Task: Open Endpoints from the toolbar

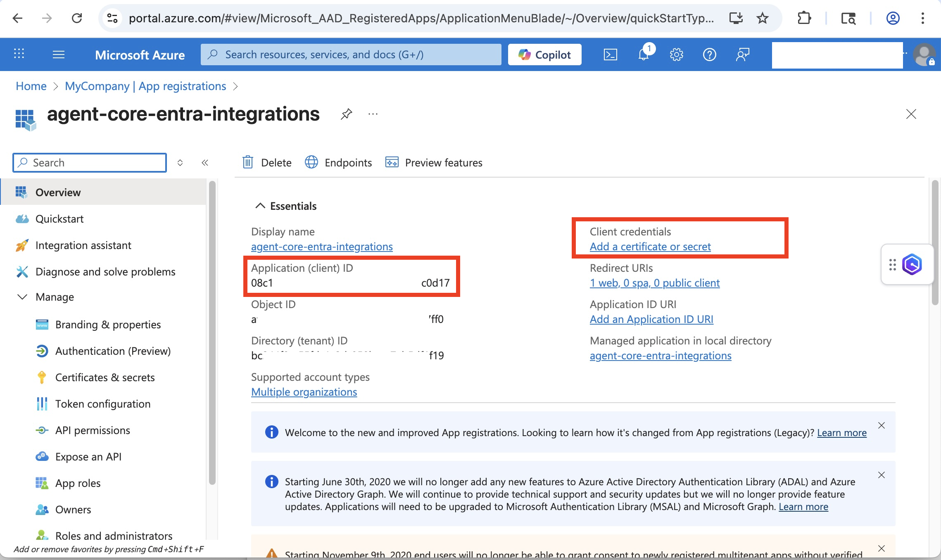Action: point(338,163)
